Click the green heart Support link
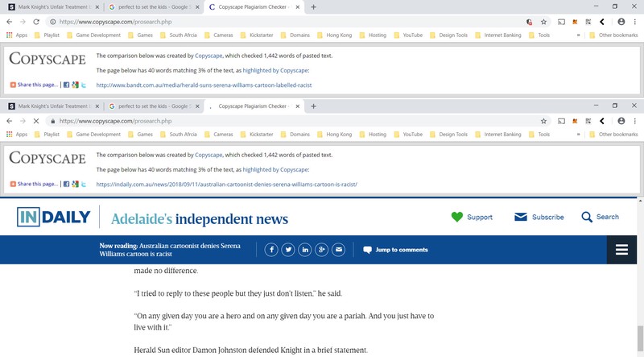The width and height of the screenshot is (644, 357). (472, 217)
